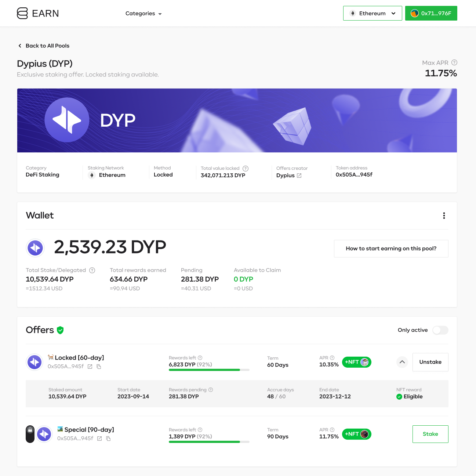Viewport: 476px width, 476px height.
Task: Click the Locked [60-day] token icon
Action: pyautogui.click(x=35, y=363)
